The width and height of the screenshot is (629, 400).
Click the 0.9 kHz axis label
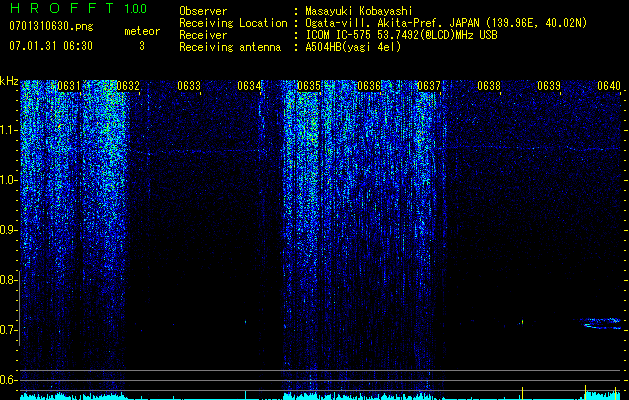(x=8, y=230)
